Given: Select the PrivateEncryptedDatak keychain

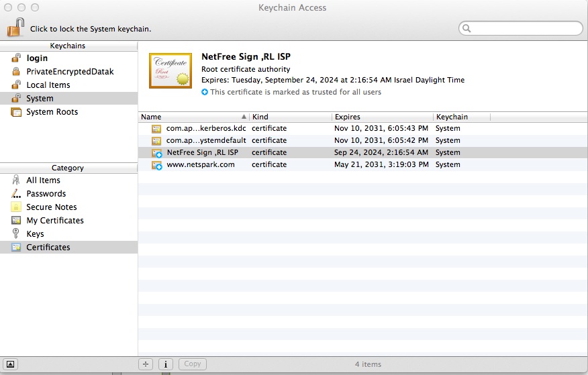Looking at the screenshot, I should [x=68, y=72].
